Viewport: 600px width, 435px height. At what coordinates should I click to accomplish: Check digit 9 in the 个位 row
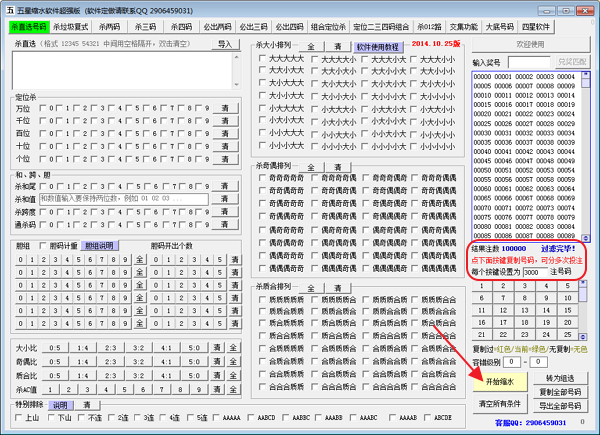click(x=198, y=156)
